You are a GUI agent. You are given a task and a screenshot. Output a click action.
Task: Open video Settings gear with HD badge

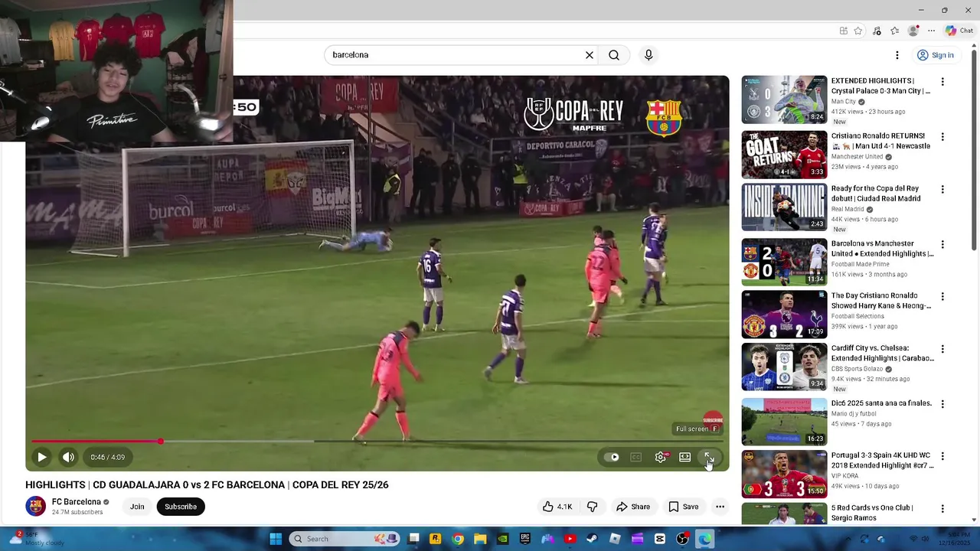tap(661, 457)
